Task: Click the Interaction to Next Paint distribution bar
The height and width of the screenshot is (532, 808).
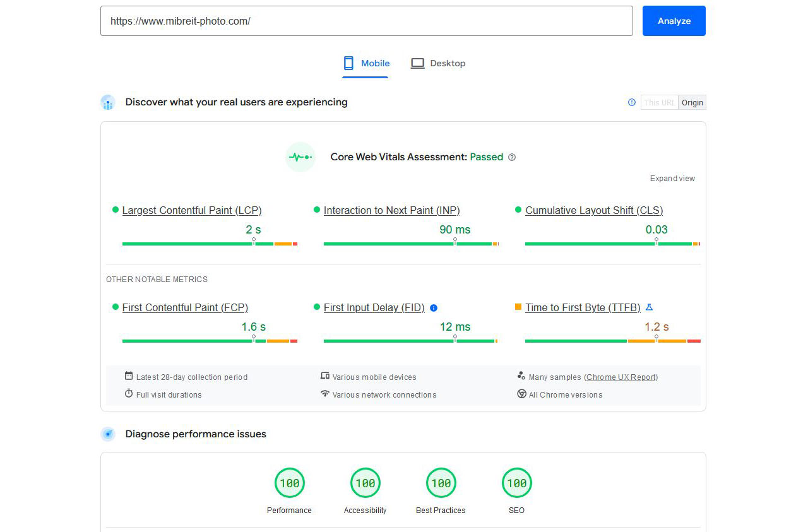Action: coord(410,244)
